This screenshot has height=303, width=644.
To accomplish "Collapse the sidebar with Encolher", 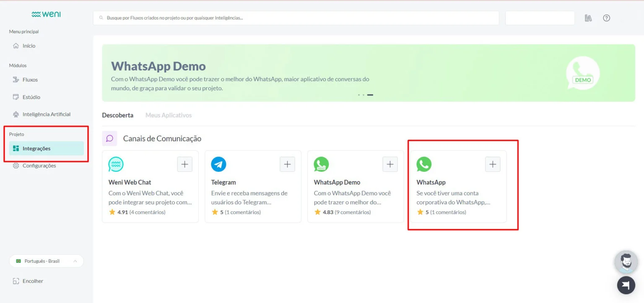I will (28, 281).
